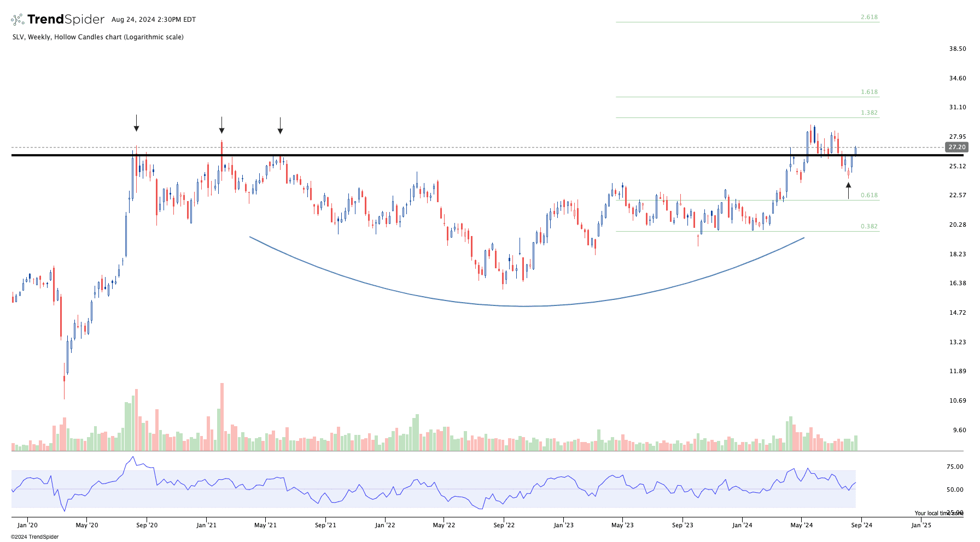Screen dimensions: 980x542
Task: Click the 0.618 Fibonacci level label
Action: click(x=869, y=195)
